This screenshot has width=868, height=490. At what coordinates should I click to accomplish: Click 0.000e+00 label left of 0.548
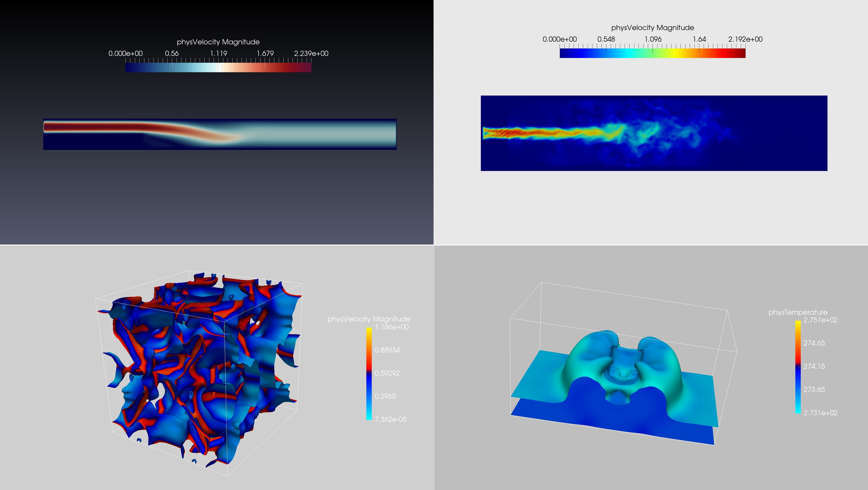pos(560,39)
